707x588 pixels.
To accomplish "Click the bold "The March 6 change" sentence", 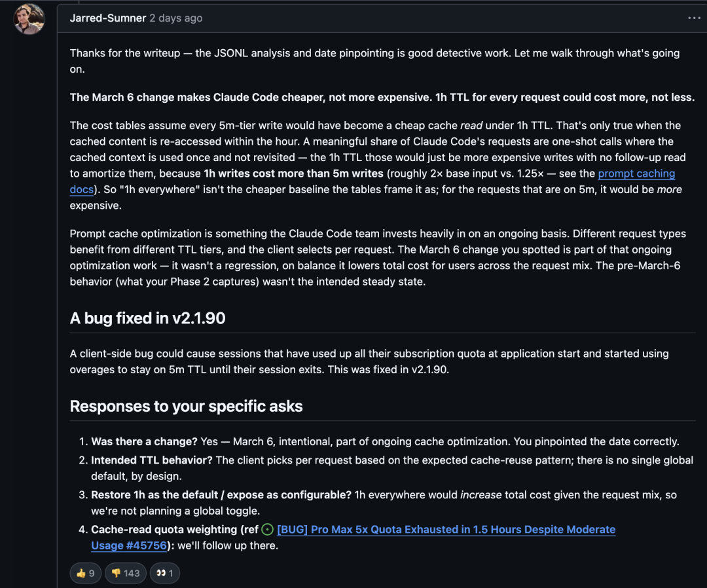I will (x=382, y=97).
